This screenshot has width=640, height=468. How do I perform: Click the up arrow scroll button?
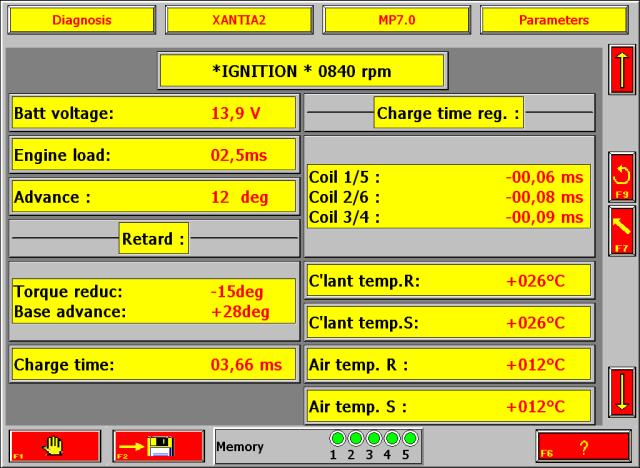tap(622, 70)
